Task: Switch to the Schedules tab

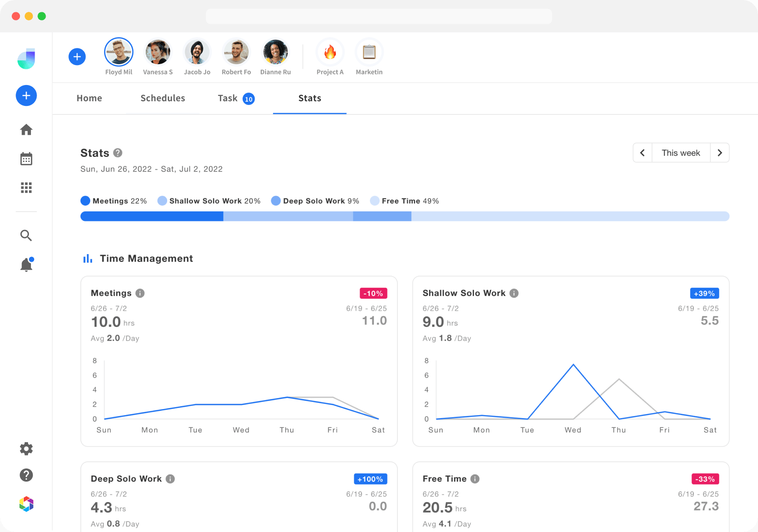Action: tap(162, 98)
